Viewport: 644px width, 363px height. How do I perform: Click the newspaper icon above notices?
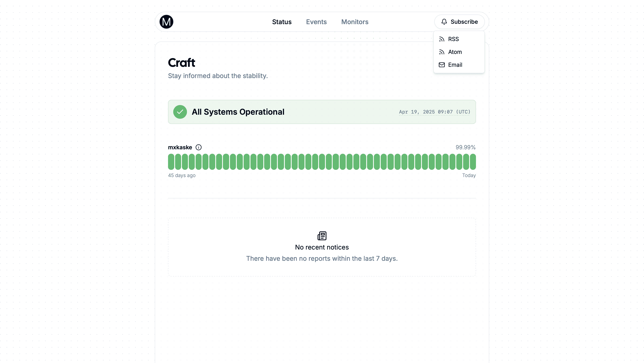pyautogui.click(x=322, y=236)
